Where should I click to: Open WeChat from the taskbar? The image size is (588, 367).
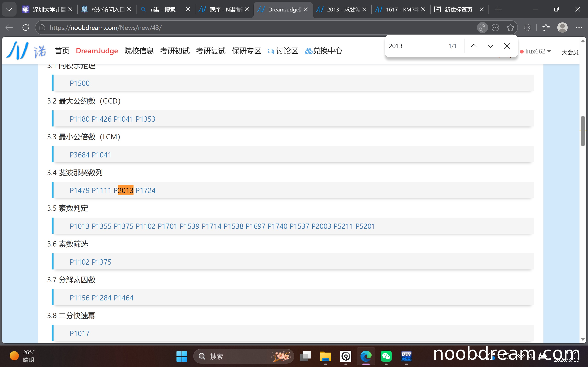click(x=386, y=356)
